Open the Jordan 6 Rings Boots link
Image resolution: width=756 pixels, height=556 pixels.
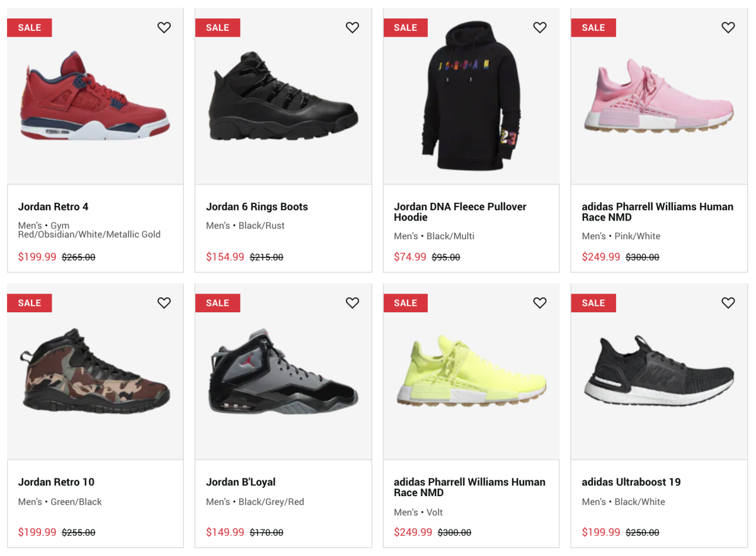coord(256,207)
